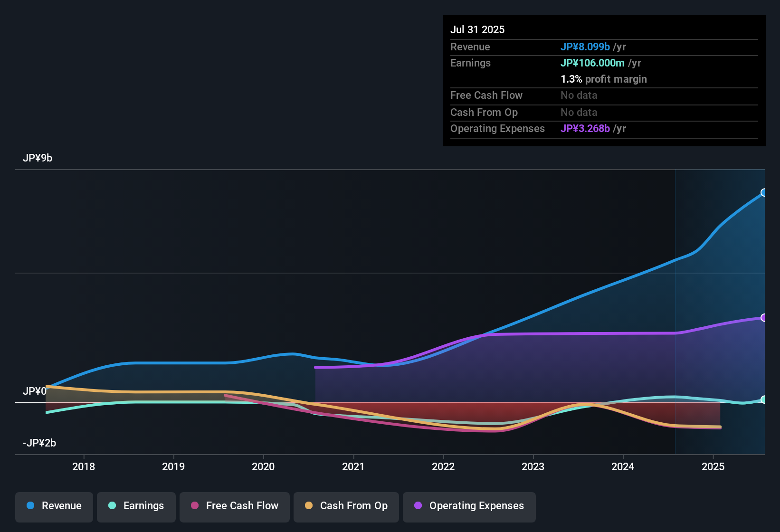Screen dimensions: 780x532
Task: Select the Earnings endpoint marker near the axis
Action: [764, 400]
